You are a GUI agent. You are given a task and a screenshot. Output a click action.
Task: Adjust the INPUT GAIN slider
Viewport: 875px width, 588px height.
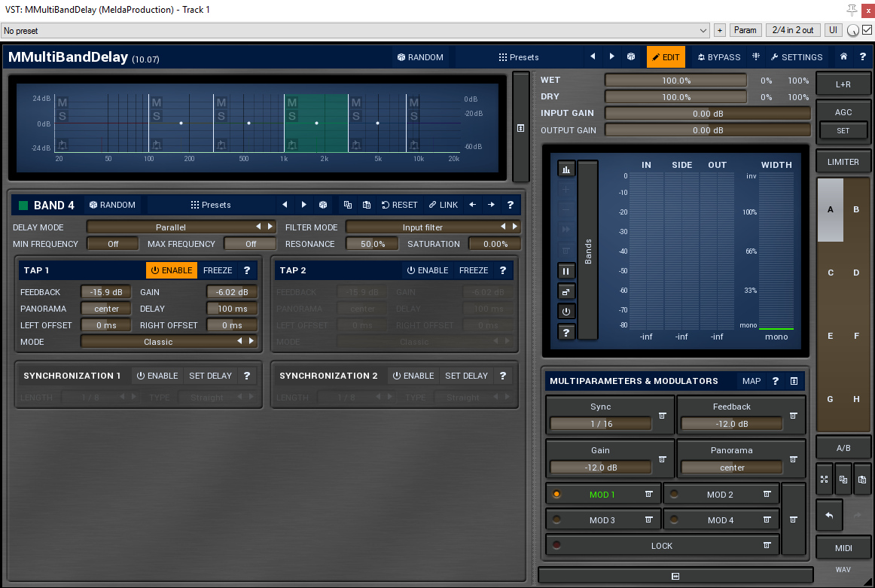(708, 113)
